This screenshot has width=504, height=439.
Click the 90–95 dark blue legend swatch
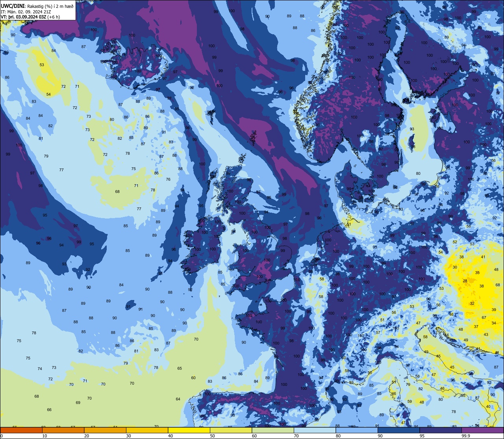(398, 430)
